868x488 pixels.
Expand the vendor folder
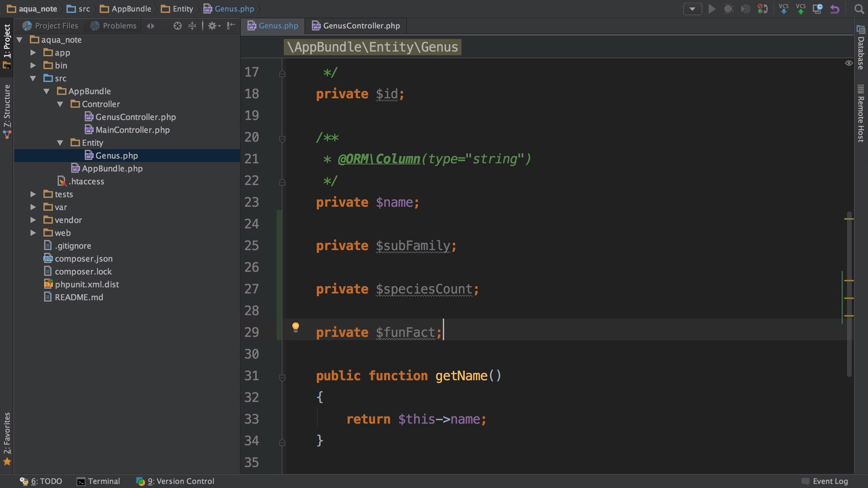33,220
